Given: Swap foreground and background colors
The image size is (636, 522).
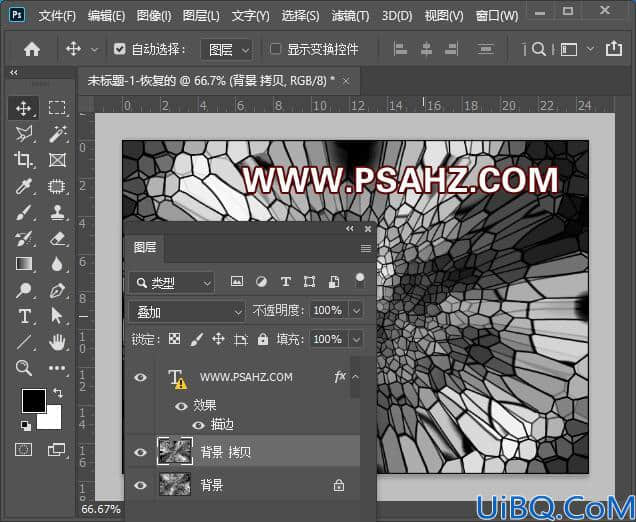Looking at the screenshot, I should pyautogui.click(x=58, y=392).
